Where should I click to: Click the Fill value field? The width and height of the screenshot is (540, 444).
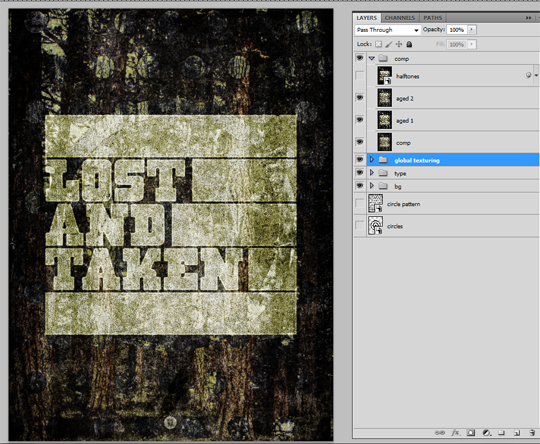457,44
